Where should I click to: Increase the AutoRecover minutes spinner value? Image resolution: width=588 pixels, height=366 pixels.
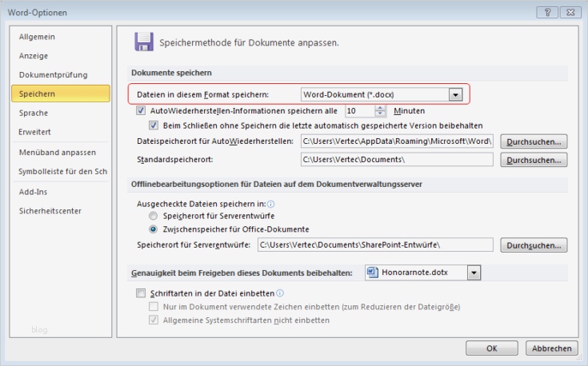coord(380,108)
